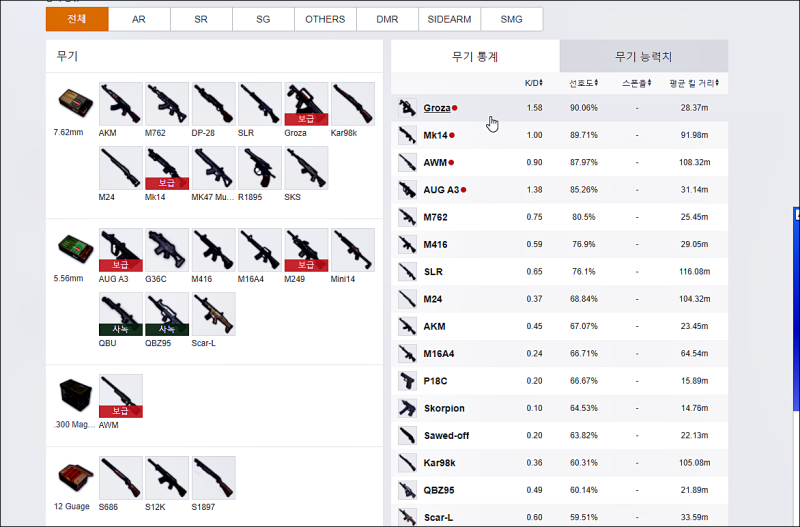Viewport: 800px width, 527px height.
Task: Open the DP-28 weapon thumbnail
Action: coord(214,104)
